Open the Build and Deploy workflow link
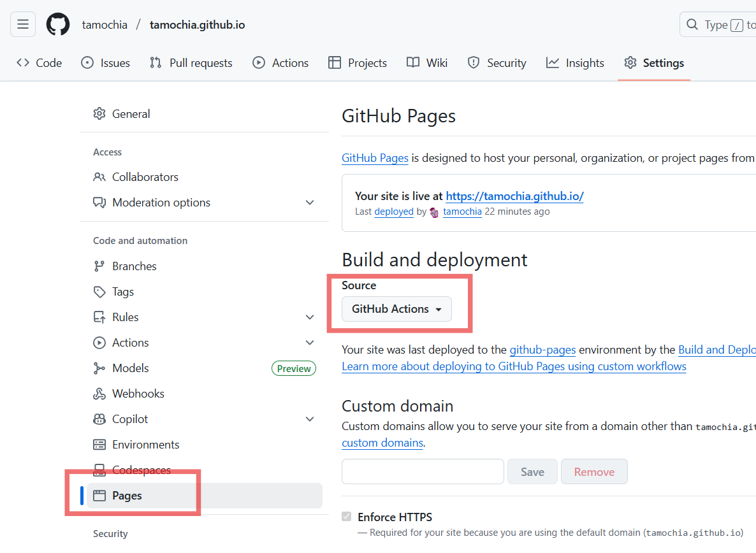 [717, 350]
